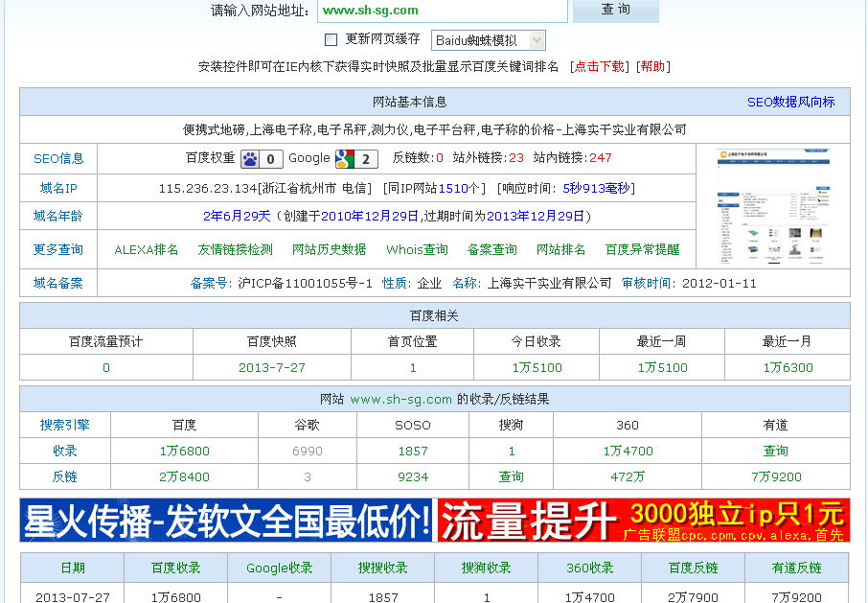Click the SEO信息 row label
Image resolution: width=868 pixels, height=603 pixels.
point(58,159)
